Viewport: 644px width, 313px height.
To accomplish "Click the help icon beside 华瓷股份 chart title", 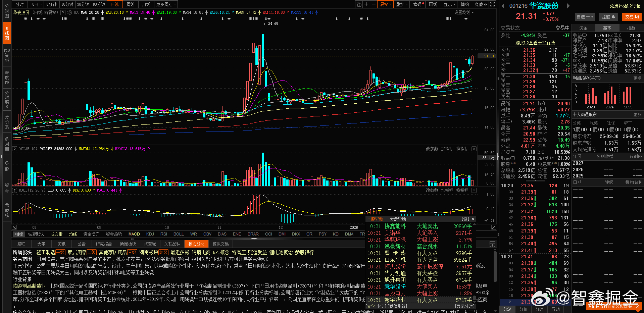I will 63,12.
